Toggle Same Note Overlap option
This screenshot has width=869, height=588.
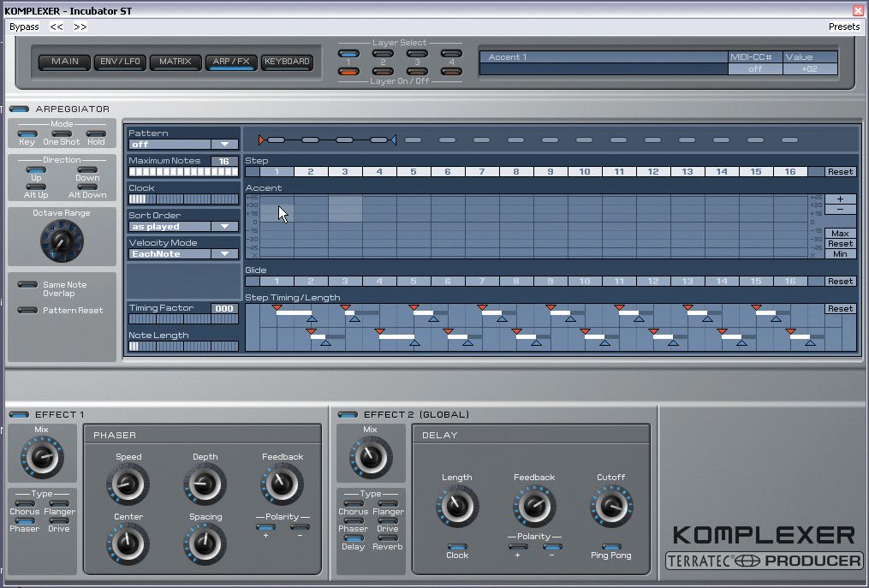tap(27, 285)
